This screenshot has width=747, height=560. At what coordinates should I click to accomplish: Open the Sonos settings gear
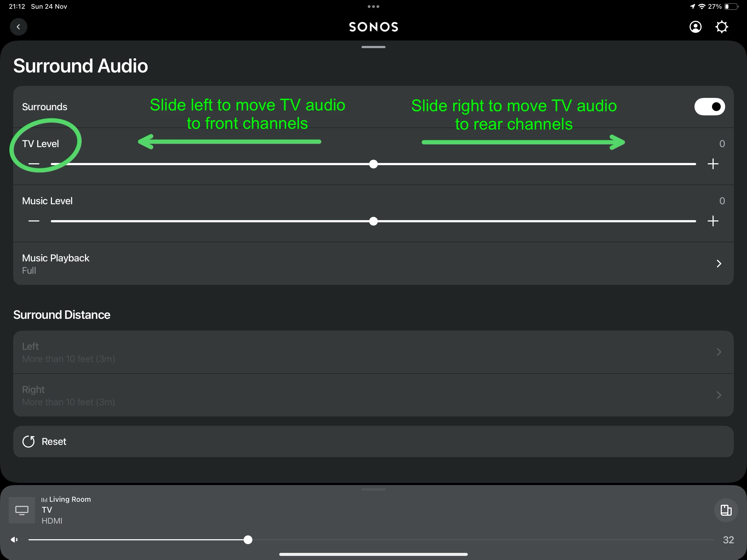coord(721,27)
